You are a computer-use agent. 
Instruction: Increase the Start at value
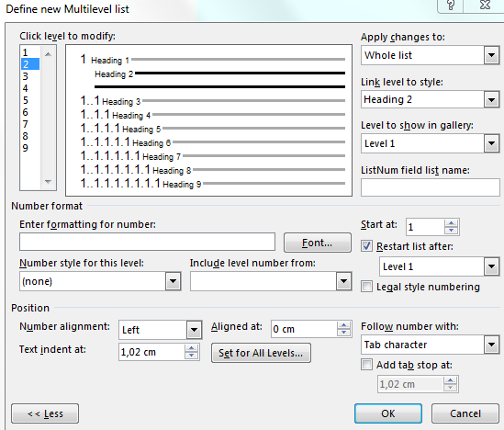point(452,223)
